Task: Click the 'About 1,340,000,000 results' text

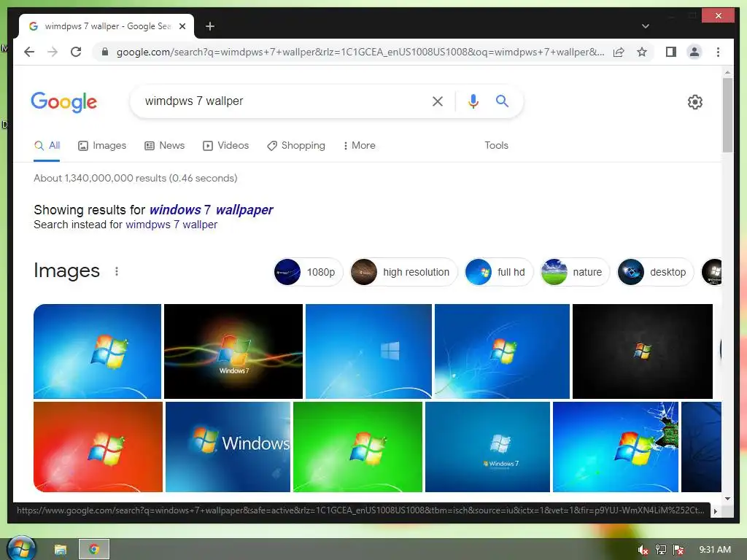Action: 135,178
